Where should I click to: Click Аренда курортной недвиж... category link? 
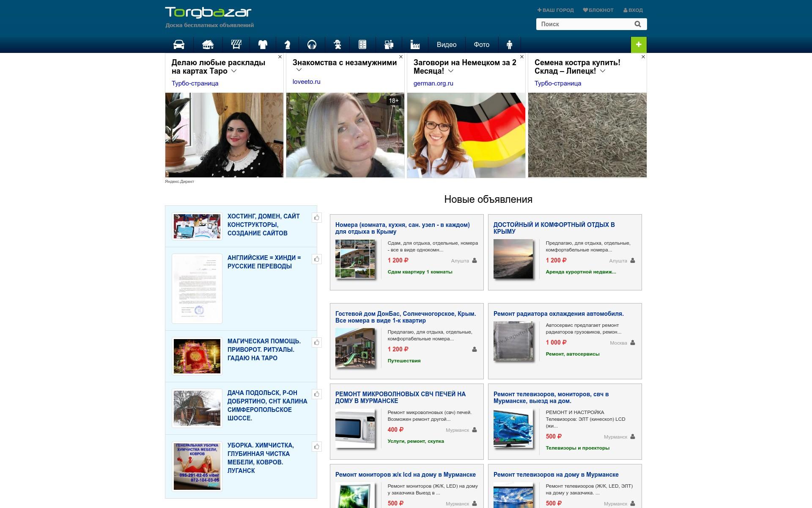(581, 272)
